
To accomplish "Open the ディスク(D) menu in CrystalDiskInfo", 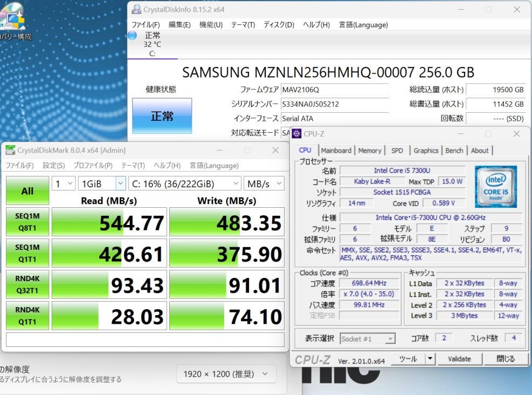I will click(x=279, y=25).
